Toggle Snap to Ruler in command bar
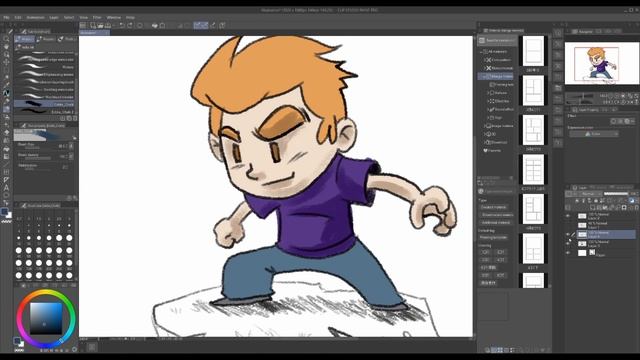Screen dimensions: 640x360 pyautogui.click(x=198, y=25)
